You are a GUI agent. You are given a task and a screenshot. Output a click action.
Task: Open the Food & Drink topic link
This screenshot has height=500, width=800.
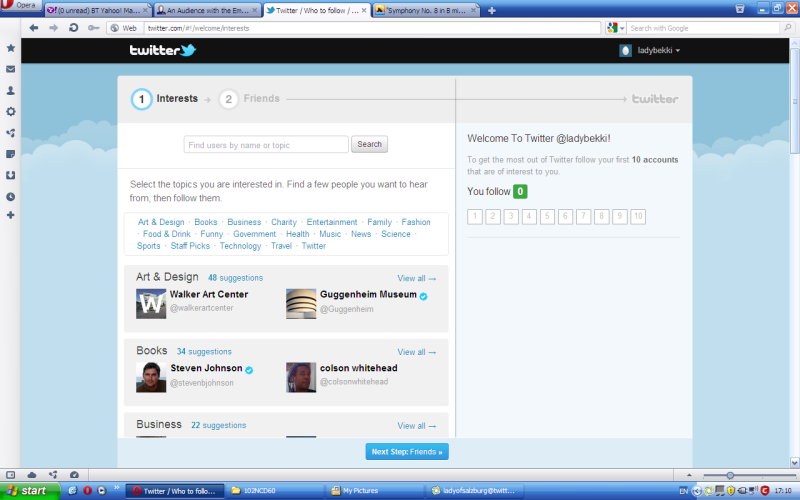click(x=166, y=234)
